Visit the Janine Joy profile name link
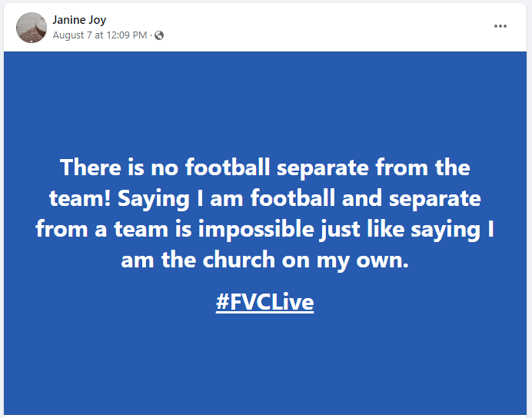The image size is (532, 418). pyautogui.click(x=79, y=20)
